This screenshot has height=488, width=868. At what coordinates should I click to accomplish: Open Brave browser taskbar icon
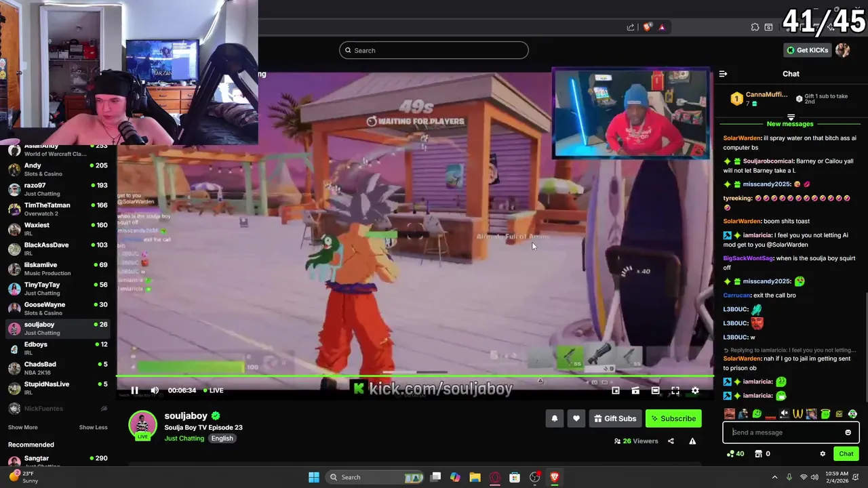click(554, 477)
